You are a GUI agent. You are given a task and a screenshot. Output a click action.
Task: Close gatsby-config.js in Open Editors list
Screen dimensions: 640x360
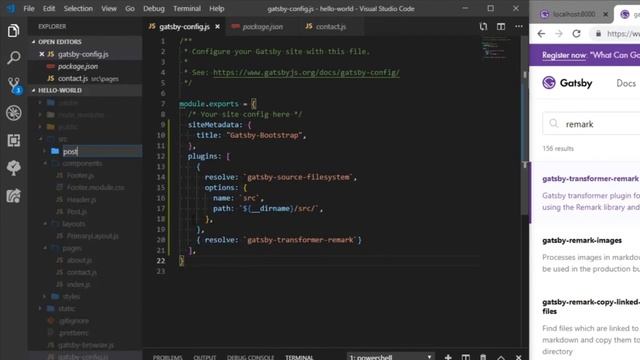[x=42, y=54]
